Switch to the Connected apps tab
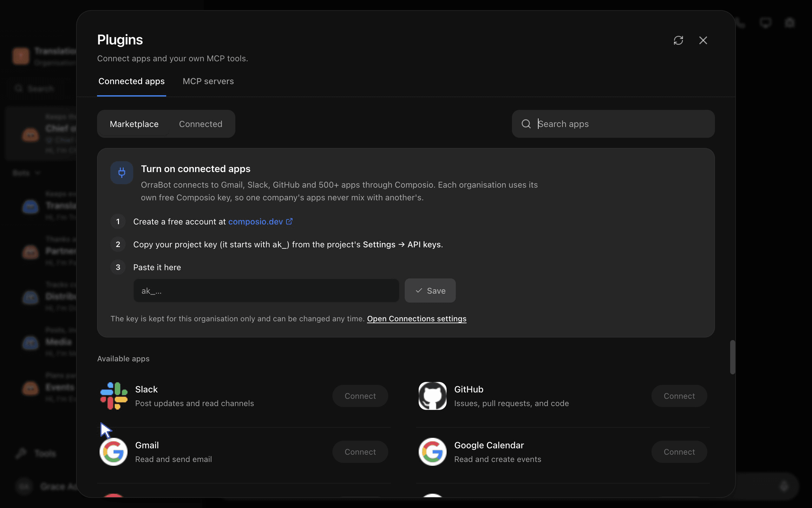This screenshot has width=812, height=508. click(x=132, y=81)
